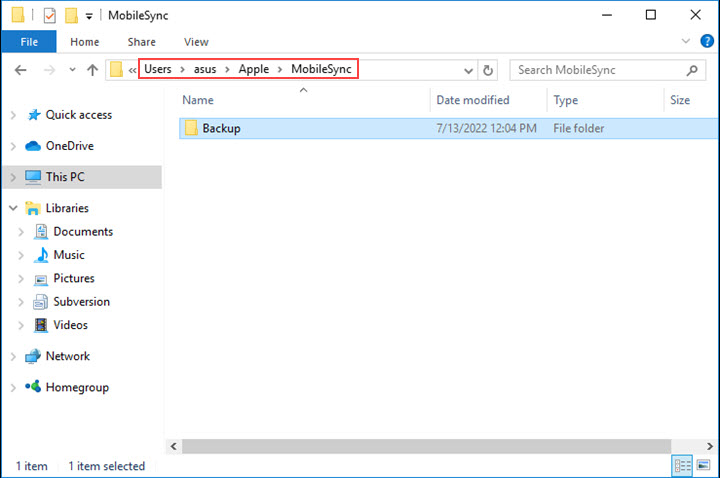Switch to the Share ribbon tab
This screenshot has width=720, height=478.
pyautogui.click(x=141, y=42)
